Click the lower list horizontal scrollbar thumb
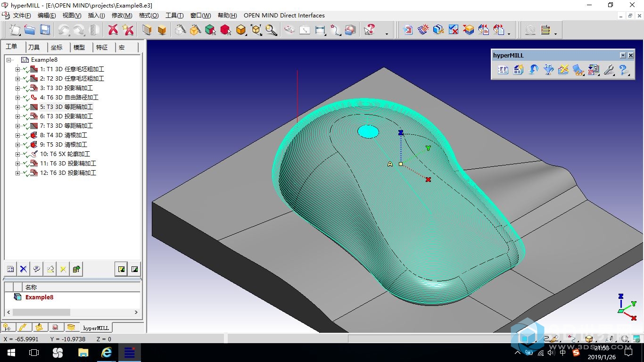The width and height of the screenshot is (644, 362). coord(41,312)
